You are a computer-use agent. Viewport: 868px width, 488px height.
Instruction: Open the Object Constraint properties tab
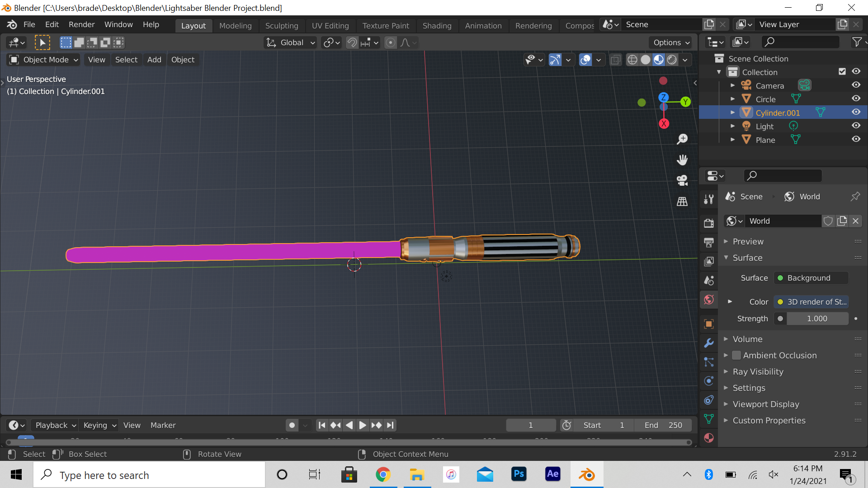click(709, 400)
